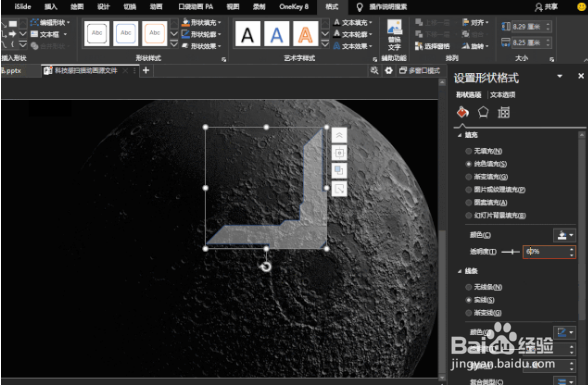Open the Size group dialog launcher
The width and height of the screenshot is (588, 385).
tap(552, 59)
